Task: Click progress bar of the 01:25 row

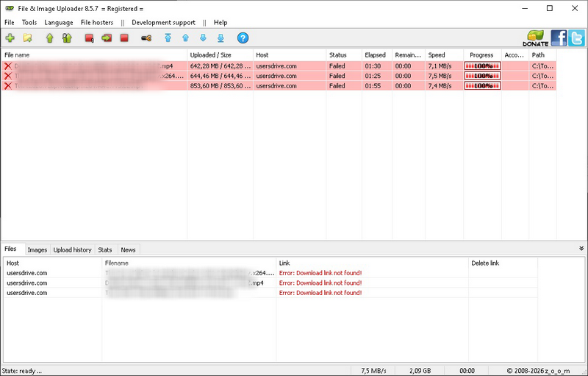Action: 482,76
